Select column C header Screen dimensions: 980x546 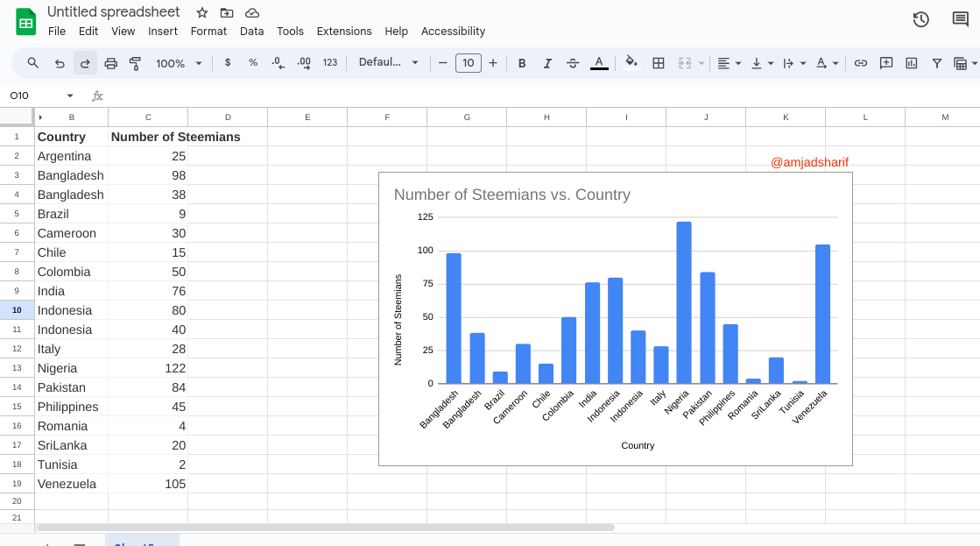point(148,117)
